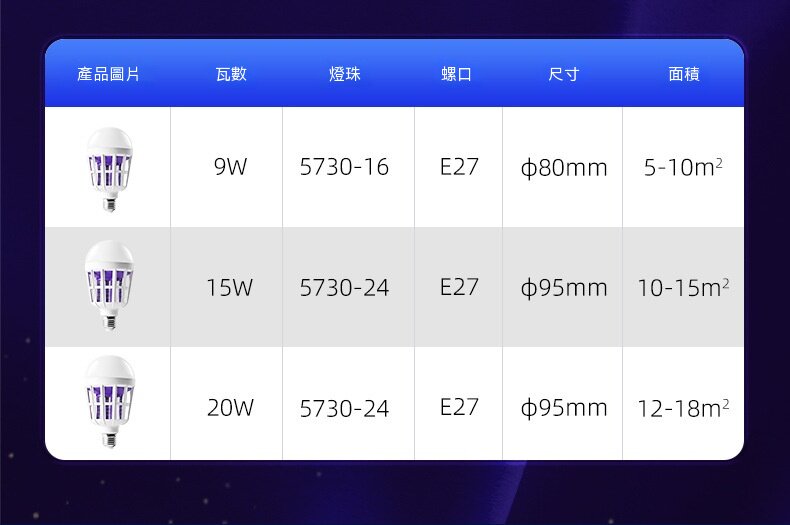790x525 pixels.
Task: Click 5730-24 in the 20W row
Action: click(x=344, y=408)
